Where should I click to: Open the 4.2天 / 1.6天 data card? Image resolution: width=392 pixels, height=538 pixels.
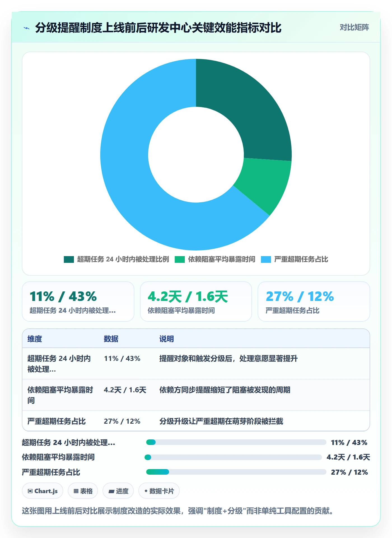click(196, 302)
